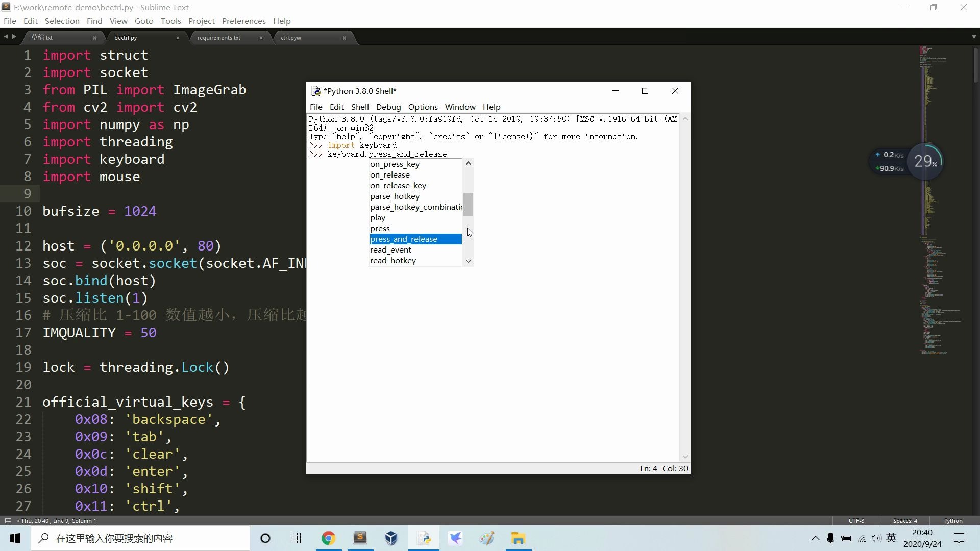Close the requirements.txt tab
The width and height of the screenshot is (980, 551).
[x=261, y=38]
